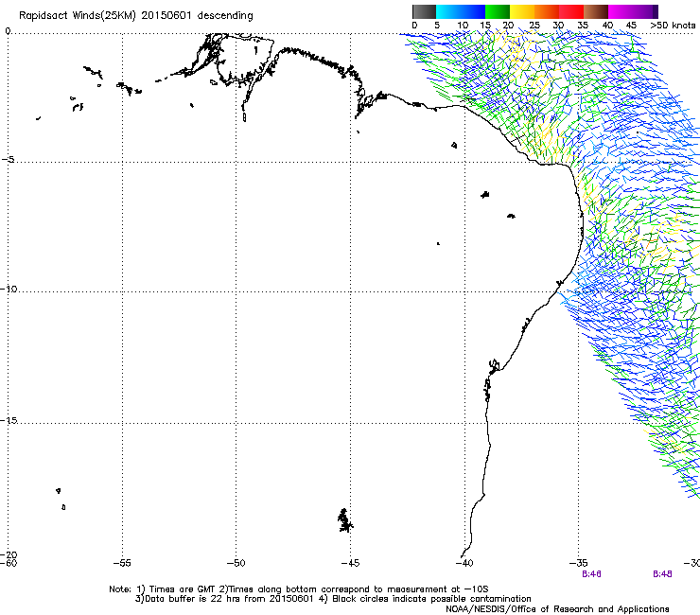This screenshot has width=700, height=615.
Task: Click the longitude label '-55' on bottom axis
Action: coord(122,563)
